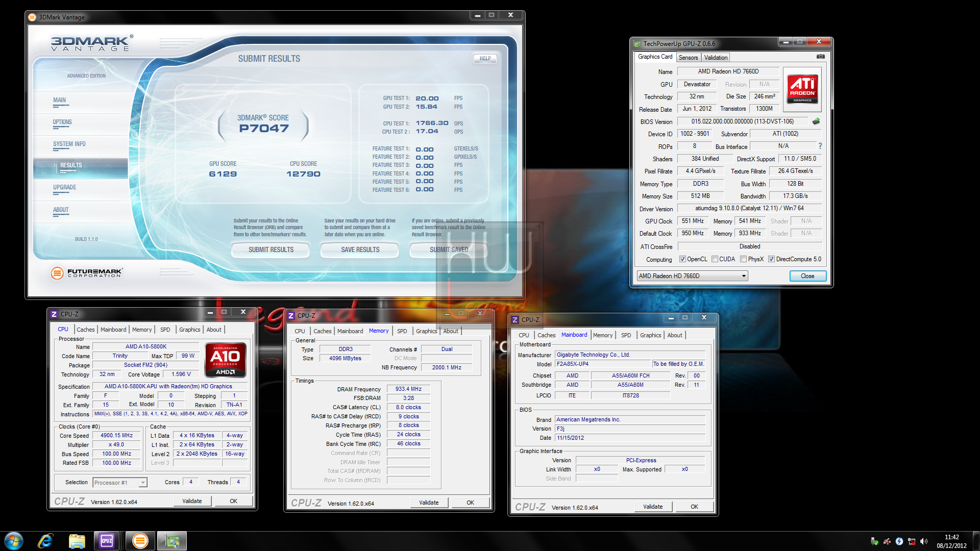Click the AMD A10 processor logo in CPU-Z
Image resolution: width=980 pixels, height=551 pixels.
coord(225,360)
